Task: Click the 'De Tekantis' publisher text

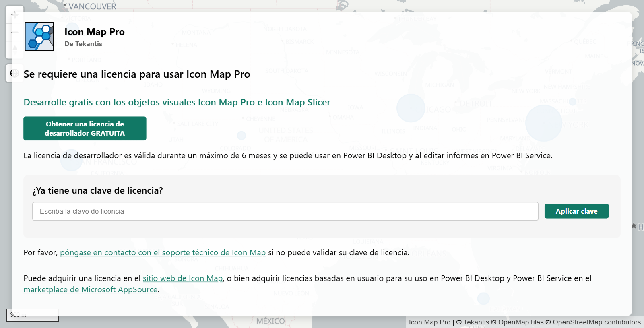Action: pos(83,44)
